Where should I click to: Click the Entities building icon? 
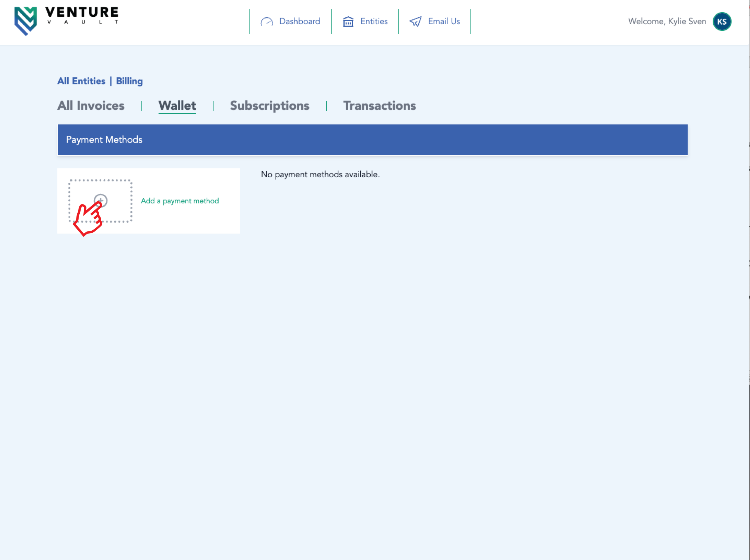click(x=348, y=22)
